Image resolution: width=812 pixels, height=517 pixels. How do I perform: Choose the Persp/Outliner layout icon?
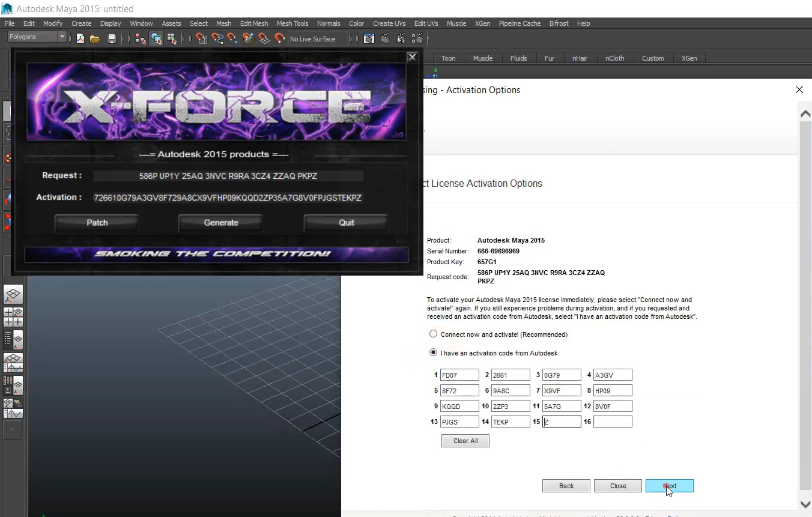tap(13, 340)
